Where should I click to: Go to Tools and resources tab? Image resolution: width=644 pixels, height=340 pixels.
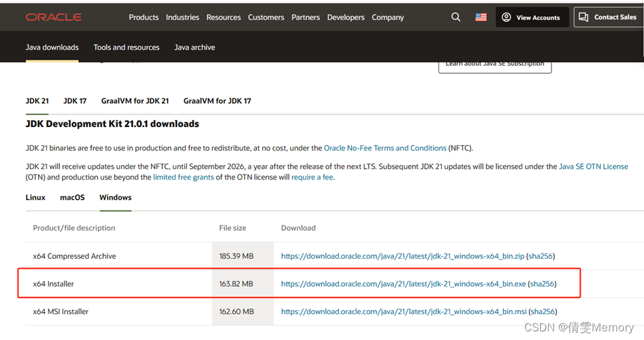pyautogui.click(x=126, y=47)
